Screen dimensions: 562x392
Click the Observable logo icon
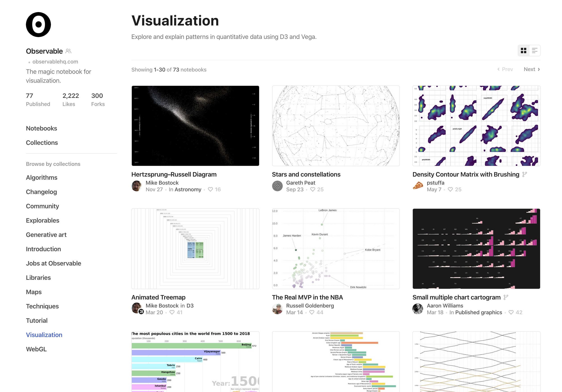(x=38, y=25)
